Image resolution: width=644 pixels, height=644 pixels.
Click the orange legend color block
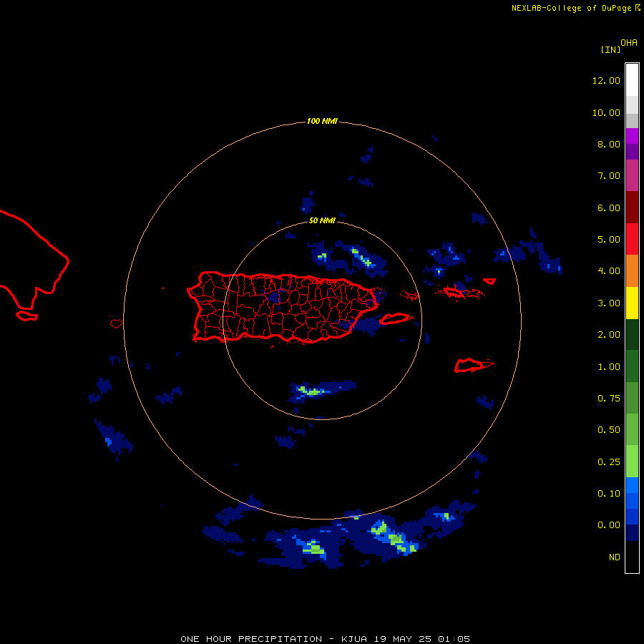[x=632, y=271]
